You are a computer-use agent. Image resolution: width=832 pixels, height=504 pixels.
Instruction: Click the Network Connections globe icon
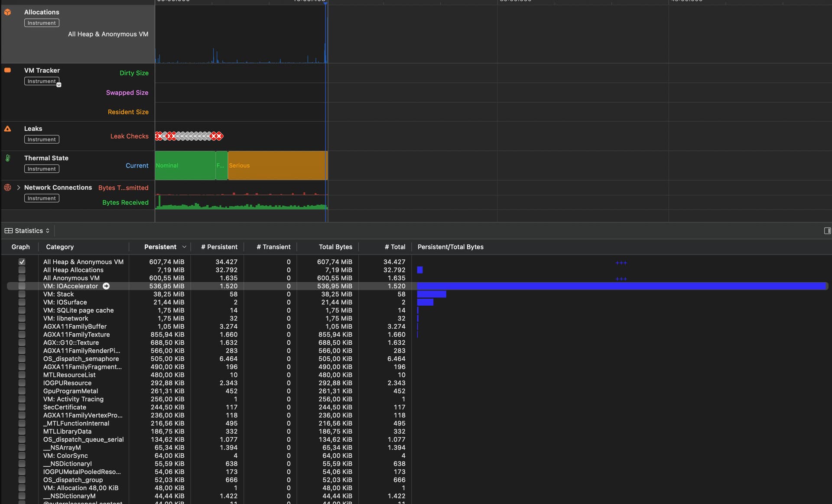coord(7,187)
